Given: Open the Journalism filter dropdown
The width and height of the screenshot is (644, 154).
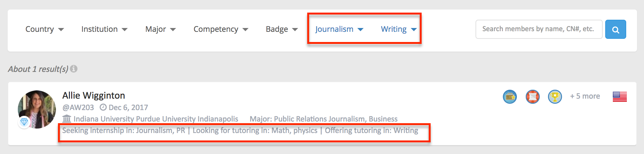Looking at the screenshot, I should coord(339,29).
